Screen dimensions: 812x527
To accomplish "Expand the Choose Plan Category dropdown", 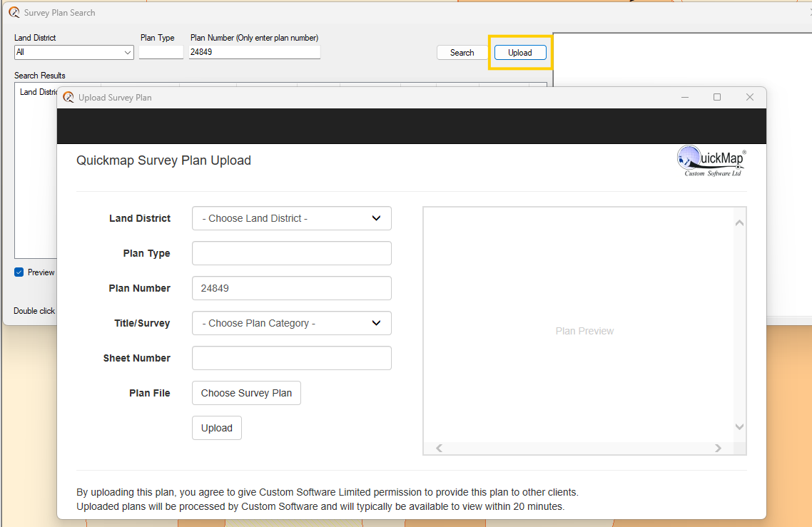I will tap(291, 324).
